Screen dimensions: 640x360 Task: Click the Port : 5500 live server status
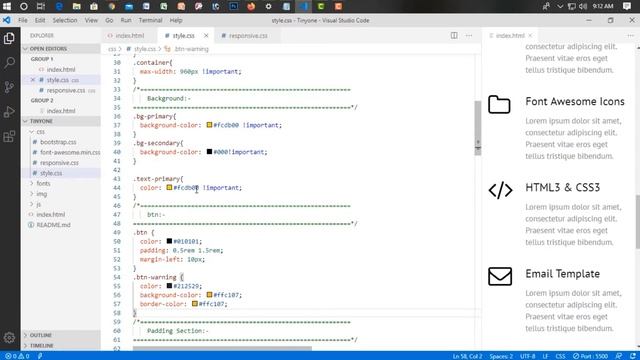pos(590,356)
